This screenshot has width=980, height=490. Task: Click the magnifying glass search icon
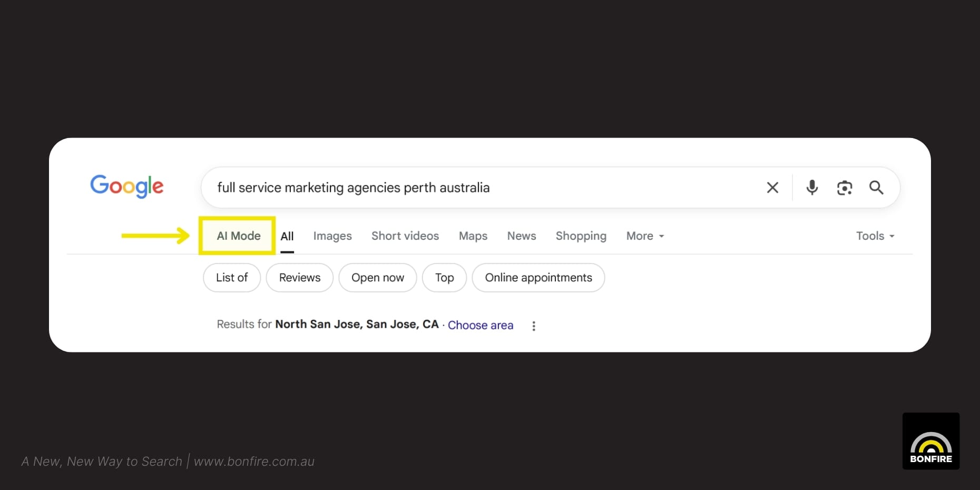(876, 188)
